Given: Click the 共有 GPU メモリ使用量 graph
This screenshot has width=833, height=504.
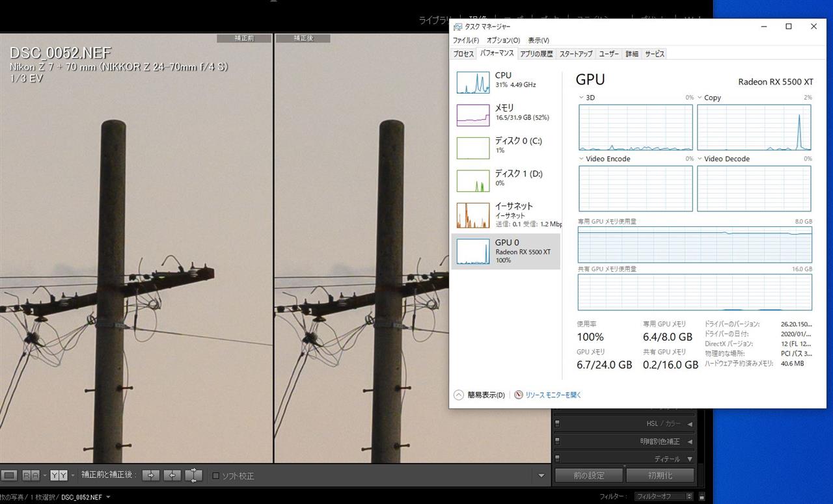Looking at the screenshot, I should click(695, 292).
